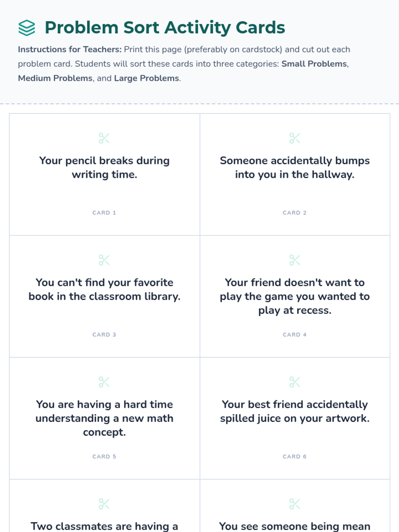Click the spilled juice card text
Screen dimensions: 399x532
[x=295, y=412]
